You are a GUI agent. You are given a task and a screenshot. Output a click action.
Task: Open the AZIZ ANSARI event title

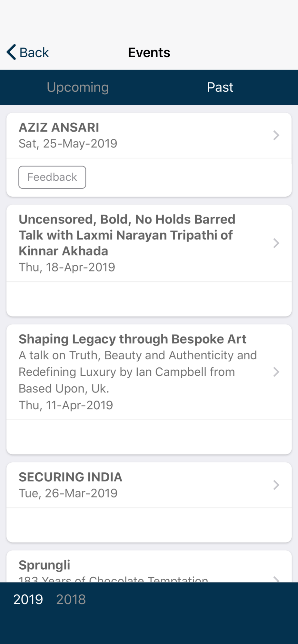pos(59,128)
